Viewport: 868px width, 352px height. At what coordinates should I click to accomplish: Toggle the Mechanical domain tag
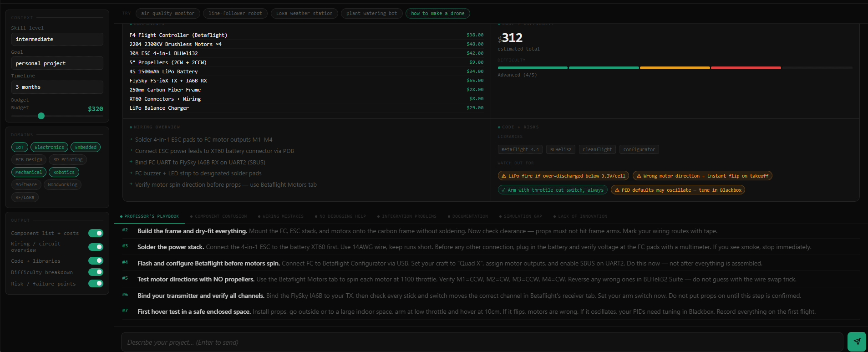29,172
